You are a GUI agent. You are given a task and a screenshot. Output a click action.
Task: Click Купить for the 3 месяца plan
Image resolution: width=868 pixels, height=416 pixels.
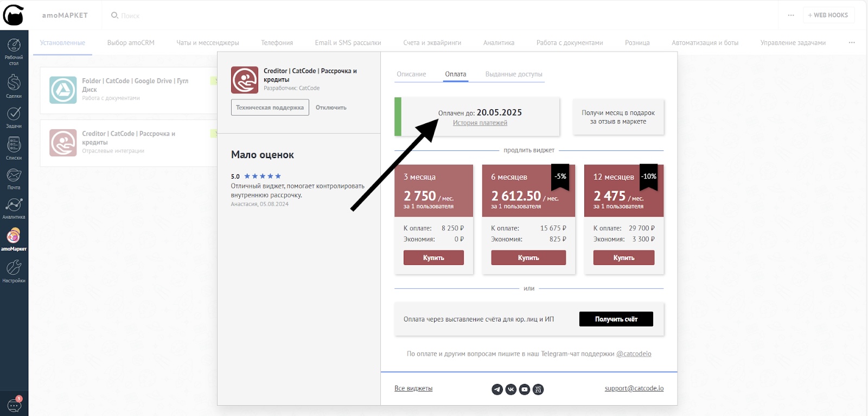(433, 257)
